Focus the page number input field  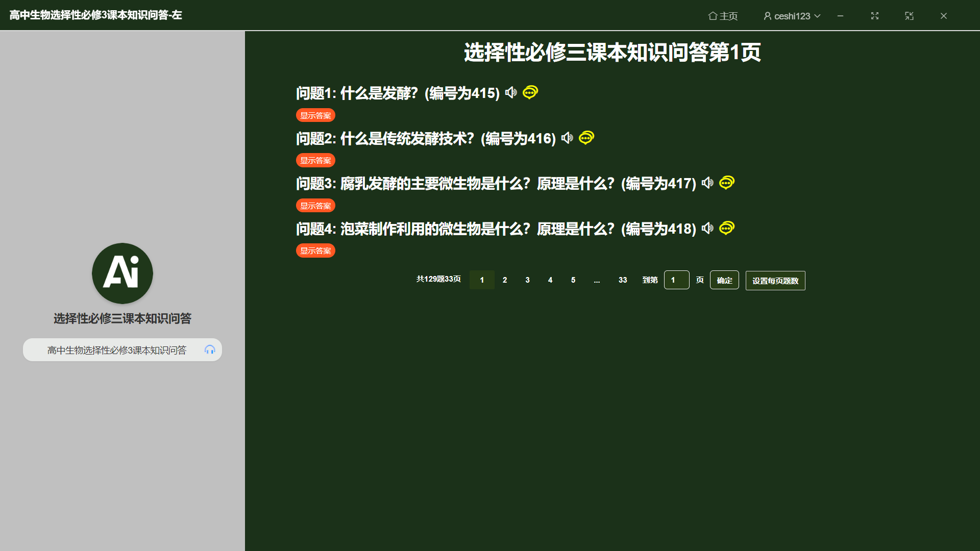tap(676, 280)
